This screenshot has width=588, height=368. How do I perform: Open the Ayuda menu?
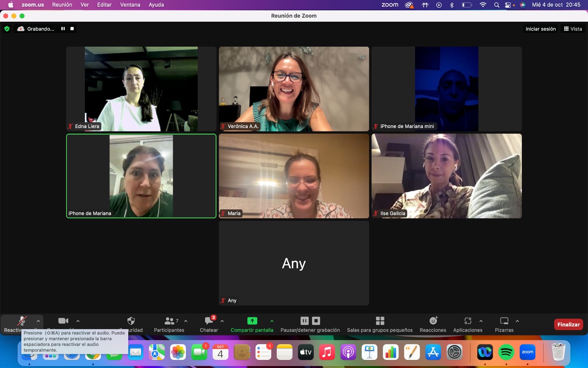click(156, 5)
